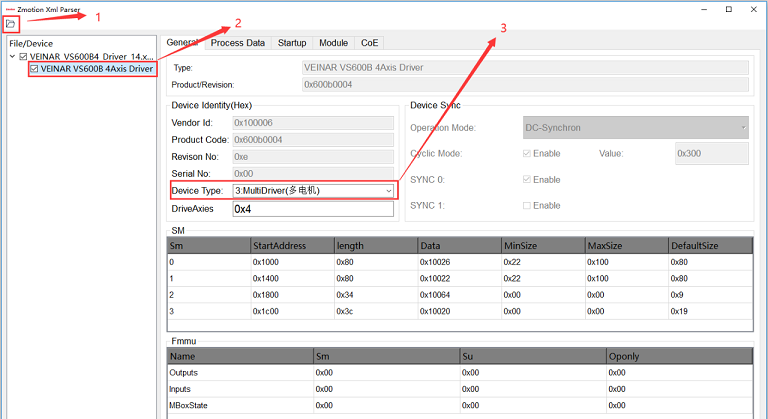Click the Serial No field
Image resolution: width=768 pixels, height=419 pixels.
[313, 173]
